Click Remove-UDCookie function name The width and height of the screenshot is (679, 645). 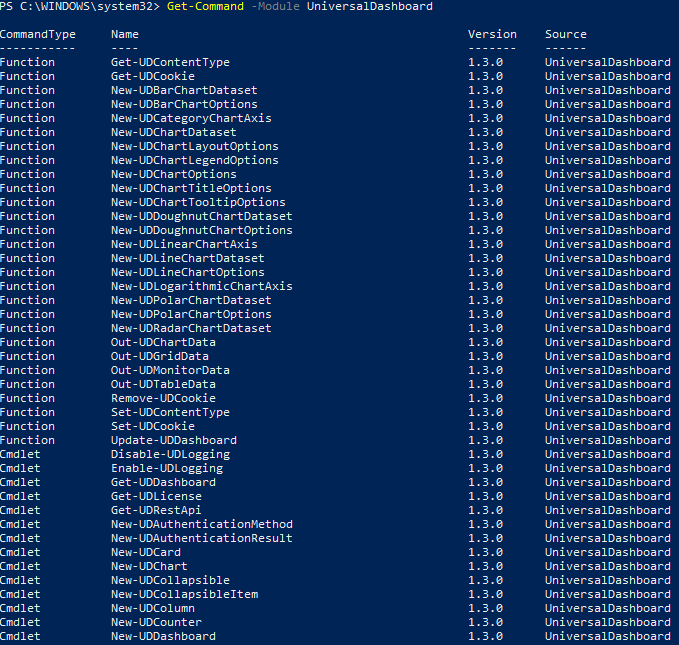(x=163, y=398)
